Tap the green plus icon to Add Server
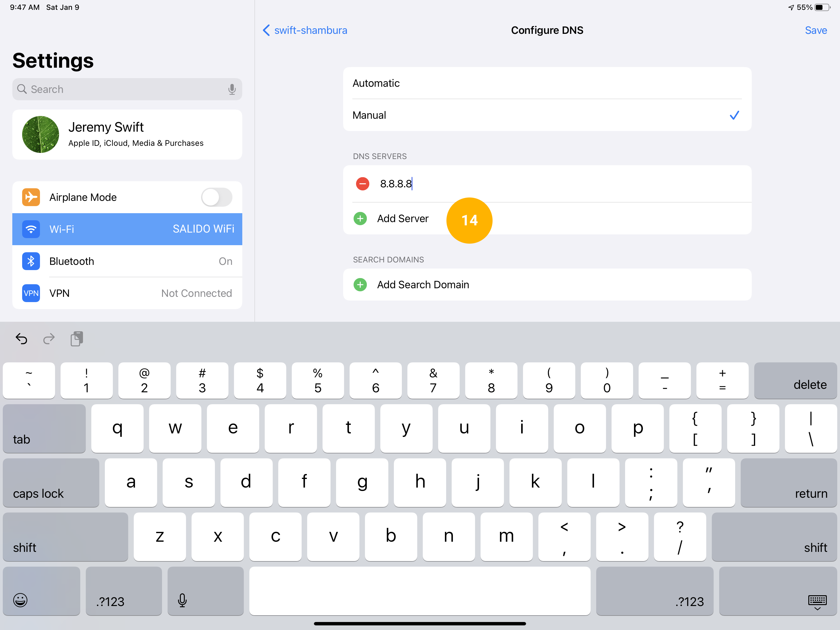 point(361,218)
